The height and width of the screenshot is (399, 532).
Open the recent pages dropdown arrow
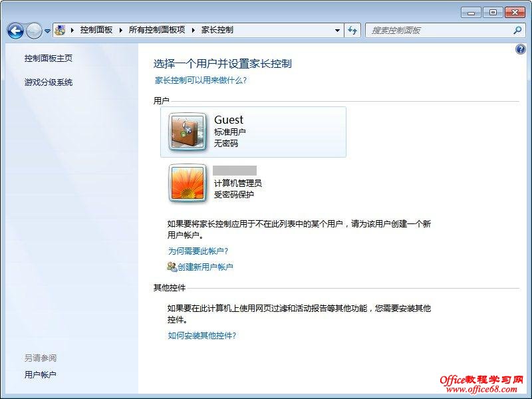tap(47, 31)
